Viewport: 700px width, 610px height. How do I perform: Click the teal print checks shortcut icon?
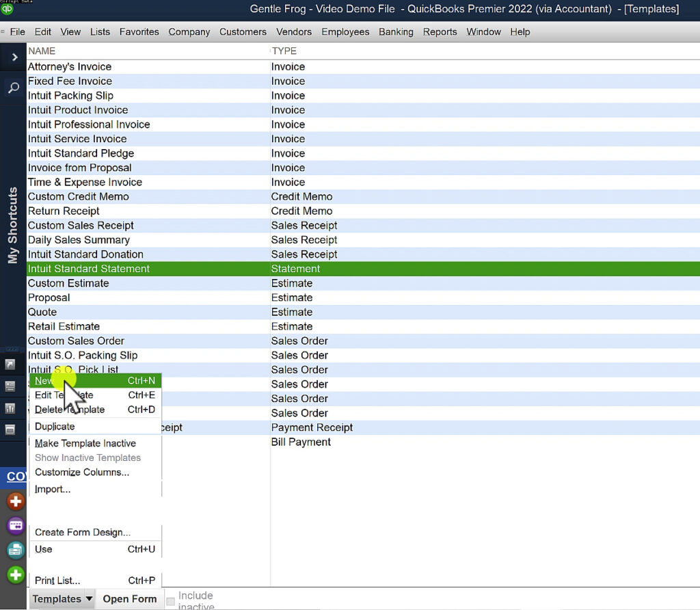pos(16,550)
